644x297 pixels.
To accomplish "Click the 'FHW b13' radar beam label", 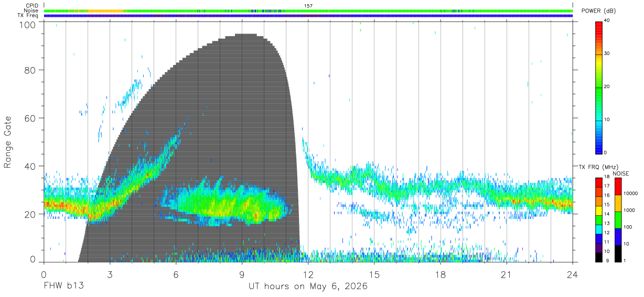I will point(63,287).
